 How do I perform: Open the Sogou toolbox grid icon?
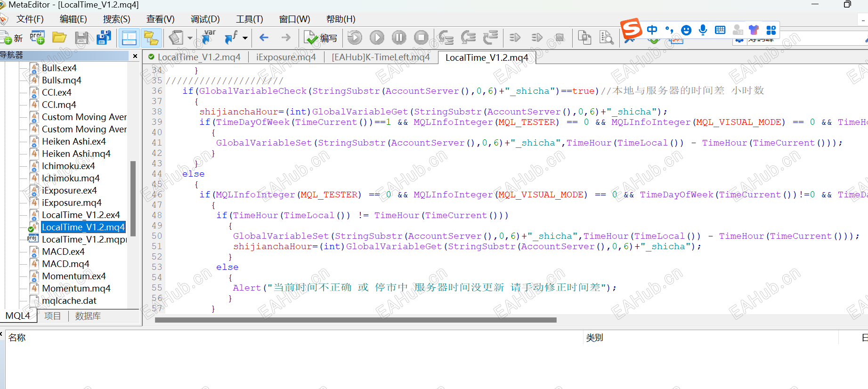[771, 30]
